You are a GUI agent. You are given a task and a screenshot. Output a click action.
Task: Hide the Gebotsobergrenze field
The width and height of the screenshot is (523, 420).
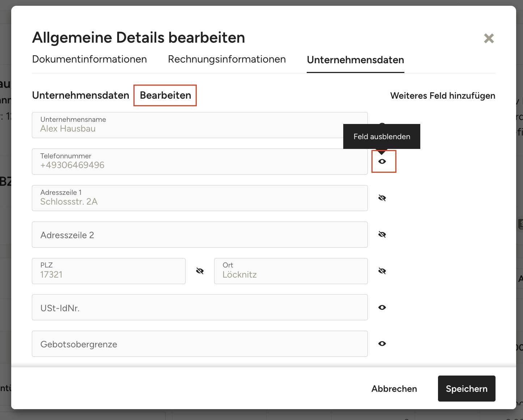(382, 344)
